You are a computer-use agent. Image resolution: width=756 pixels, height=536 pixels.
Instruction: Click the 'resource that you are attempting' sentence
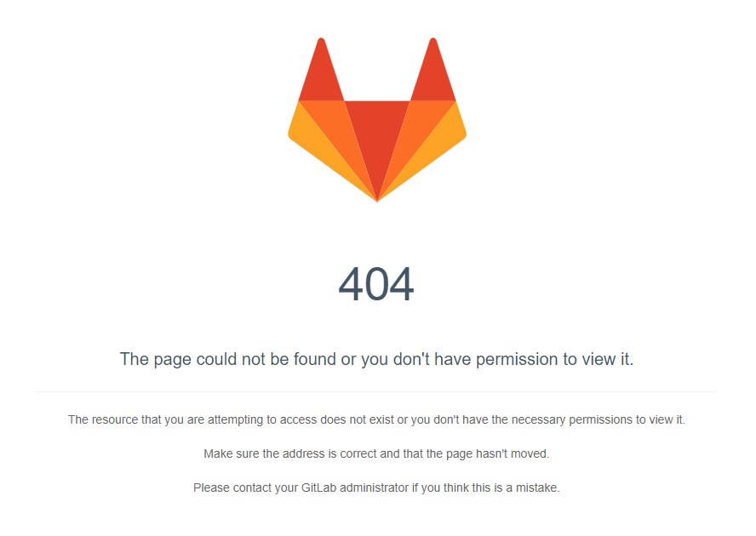click(376, 419)
